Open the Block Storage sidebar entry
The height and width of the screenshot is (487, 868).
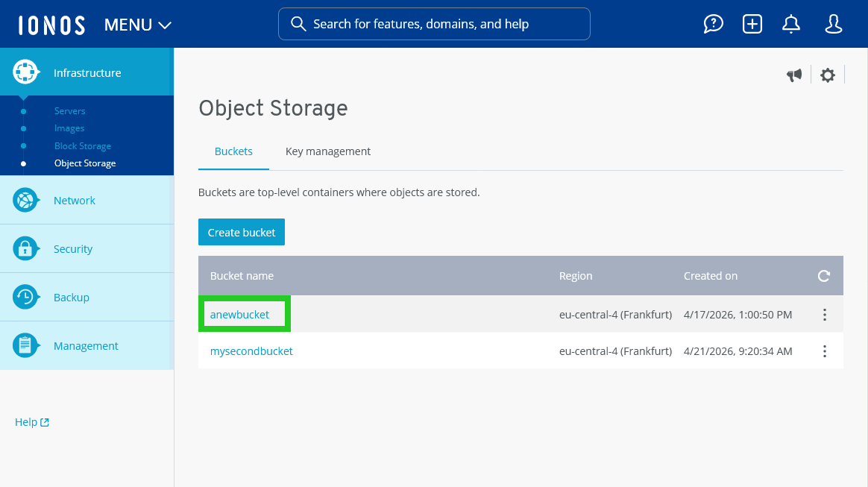[82, 145]
